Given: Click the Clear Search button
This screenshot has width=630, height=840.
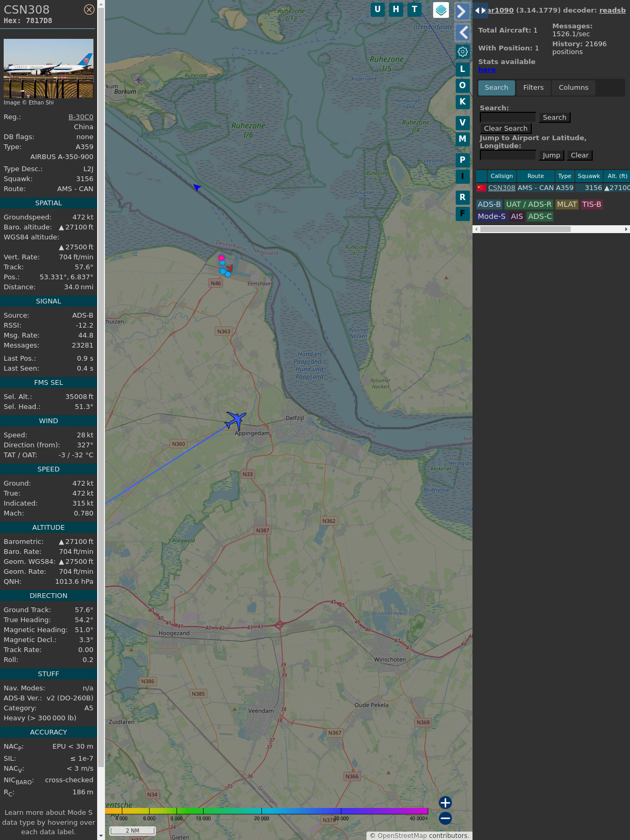Looking at the screenshot, I should pyautogui.click(x=506, y=129).
